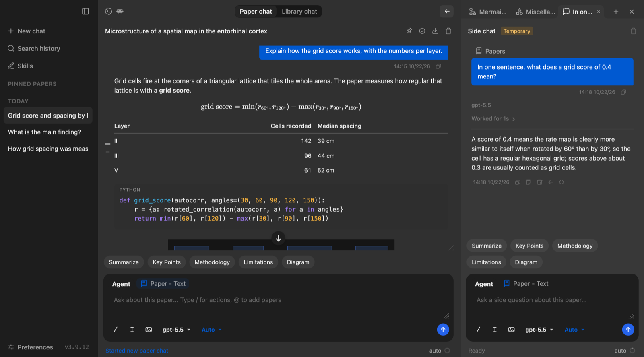Viewport: 644px width, 357px height.
Task: Click the text-cursor icon in side chat input
Action: 495,330
